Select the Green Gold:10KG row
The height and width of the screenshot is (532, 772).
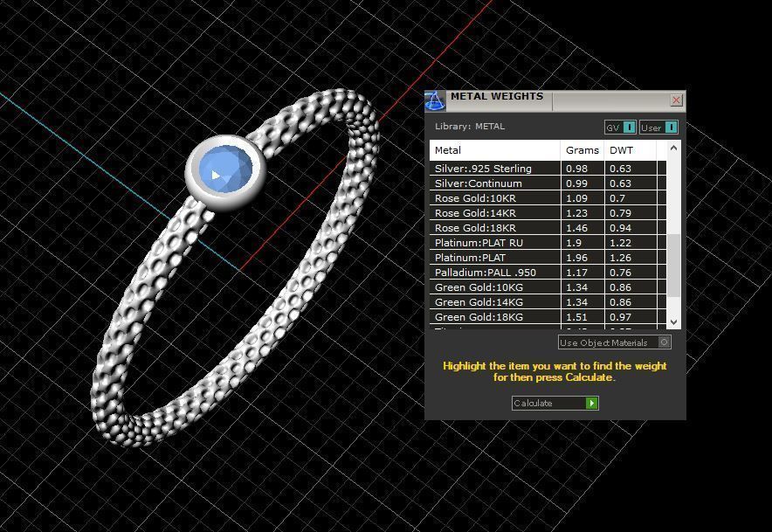(x=548, y=287)
